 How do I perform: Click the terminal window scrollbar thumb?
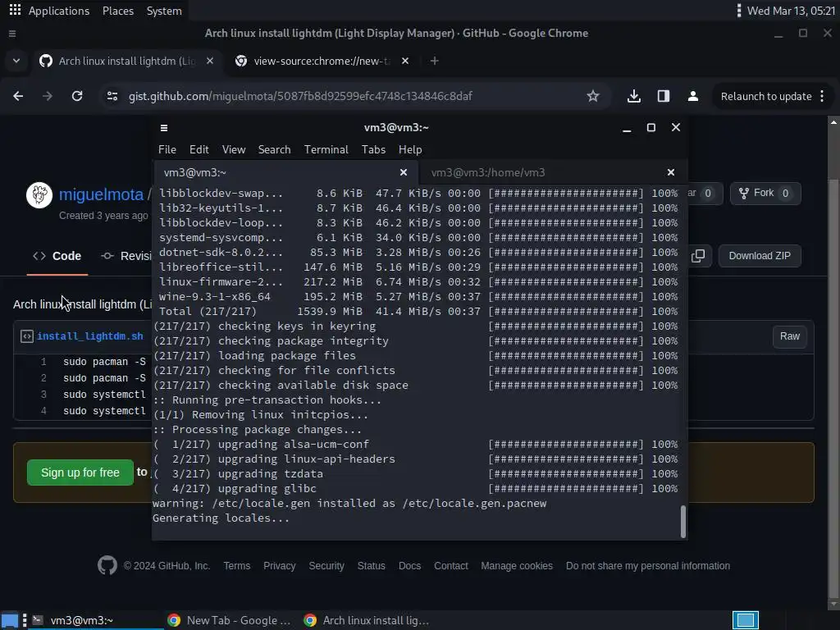683,521
